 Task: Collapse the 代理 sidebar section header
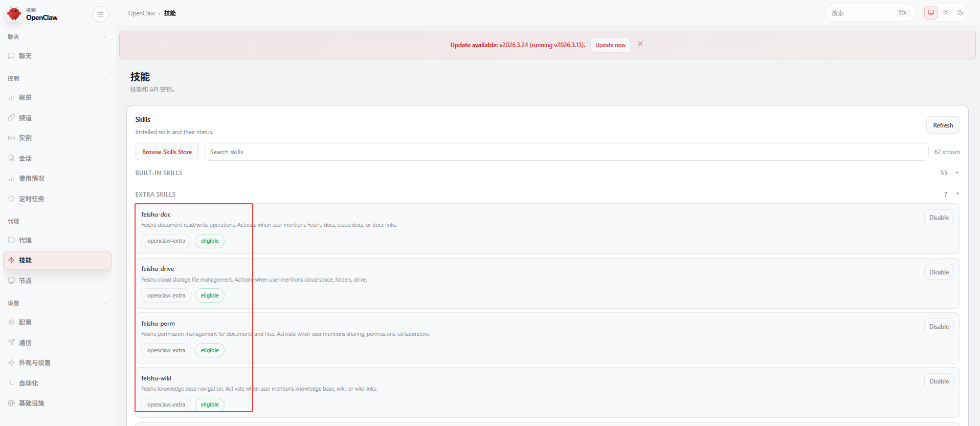(x=104, y=221)
